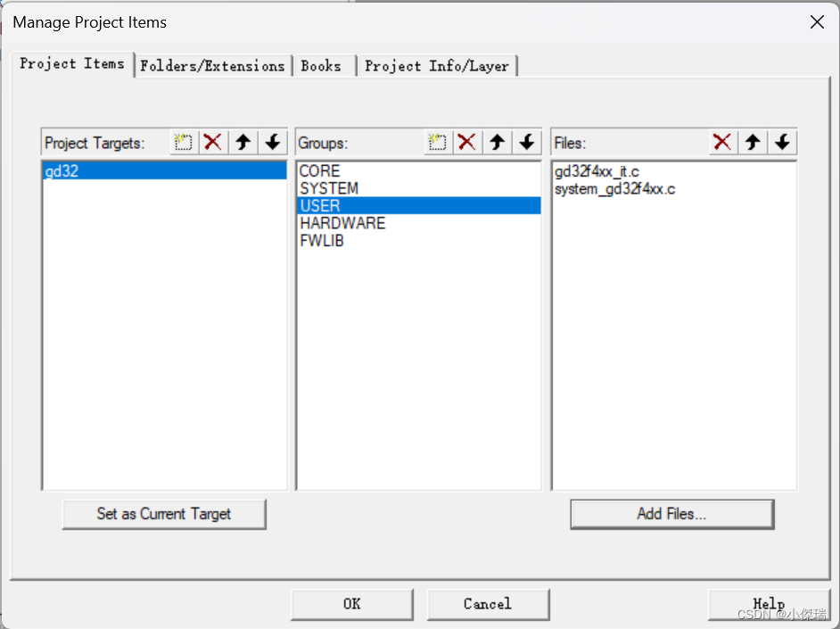This screenshot has height=629, width=840.
Task: Delete the selected file
Action: pos(722,143)
